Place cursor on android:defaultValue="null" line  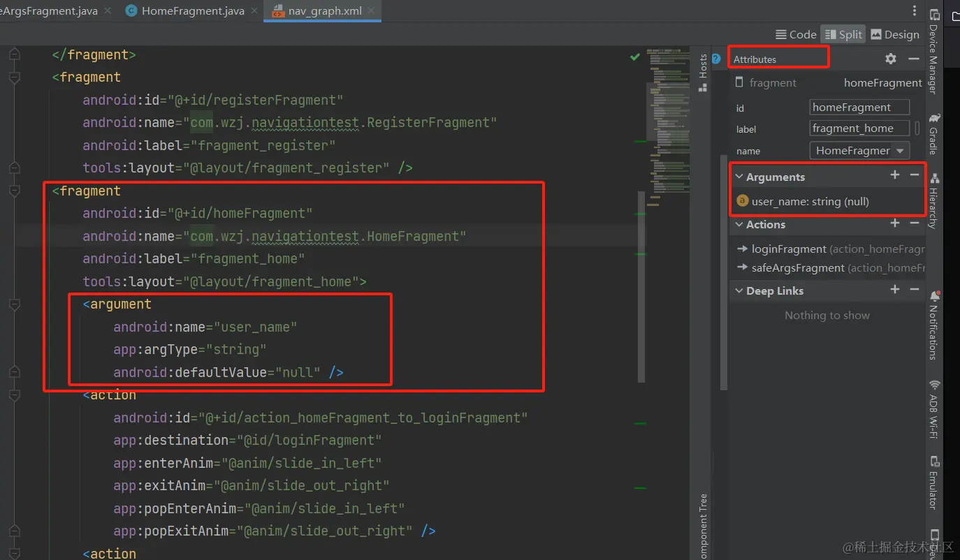tap(228, 372)
